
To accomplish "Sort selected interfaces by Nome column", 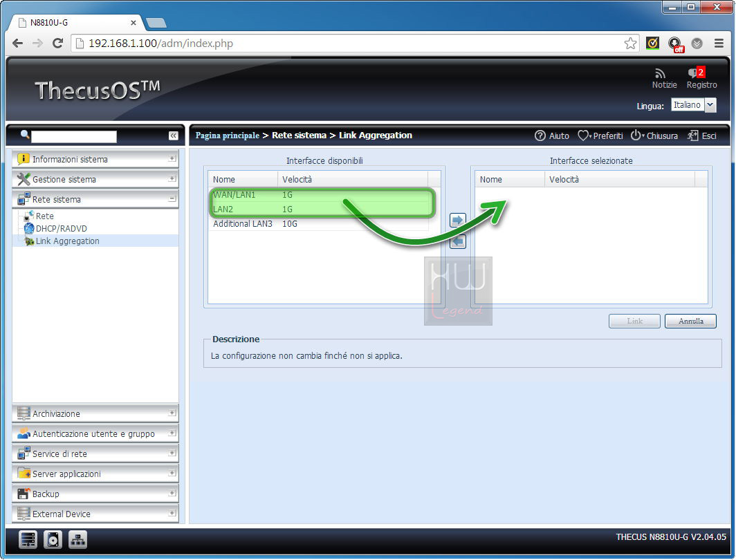I will tap(510, 179).
